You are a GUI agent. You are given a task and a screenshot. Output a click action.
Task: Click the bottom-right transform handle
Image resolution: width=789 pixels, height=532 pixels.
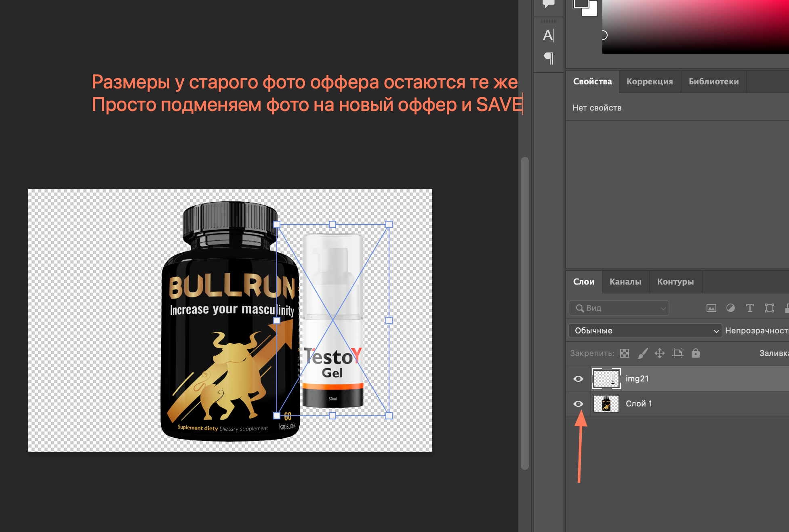click(x=389, y=416)
